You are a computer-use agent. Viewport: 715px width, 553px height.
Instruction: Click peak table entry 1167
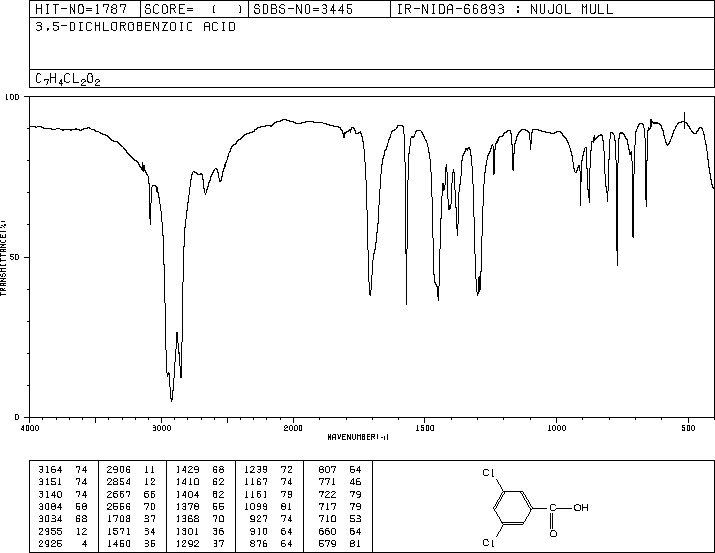(256, 482)
